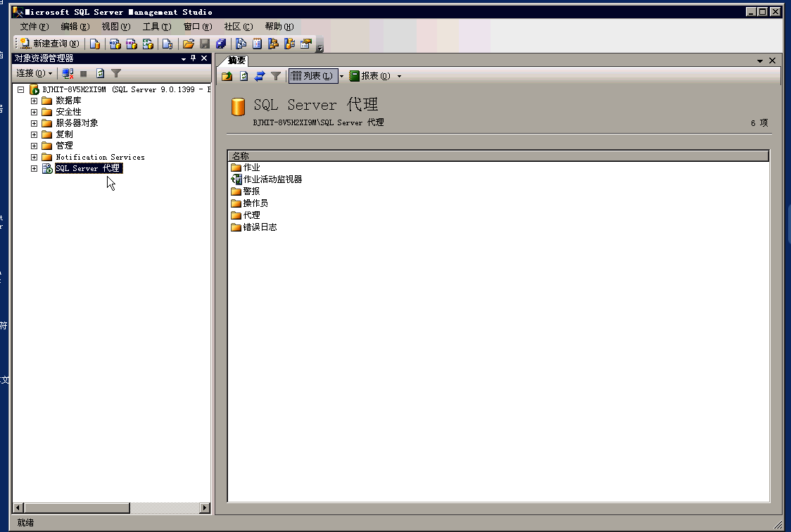Select the 数据库 folder in tree
This screenshot has width=791, height=532.
68,101
